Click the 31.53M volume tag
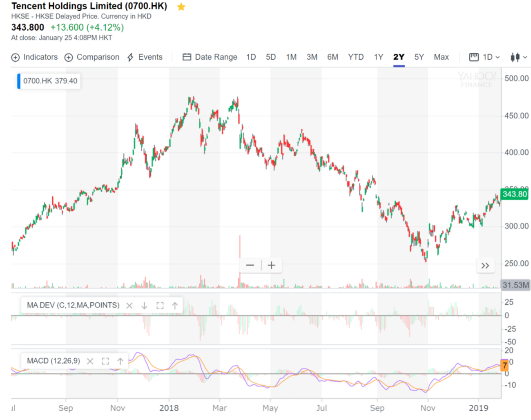This screenshot has height=420, width=531. (516, 285)
